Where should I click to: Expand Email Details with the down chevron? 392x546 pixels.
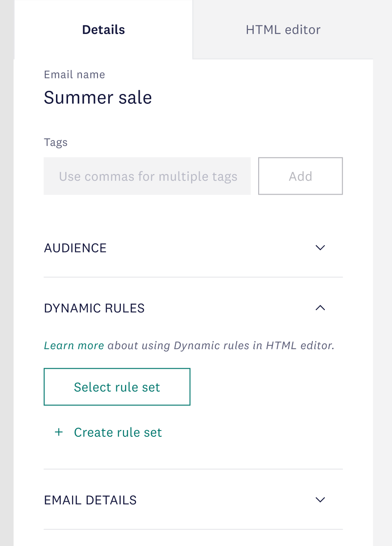[x=320, y=500]
